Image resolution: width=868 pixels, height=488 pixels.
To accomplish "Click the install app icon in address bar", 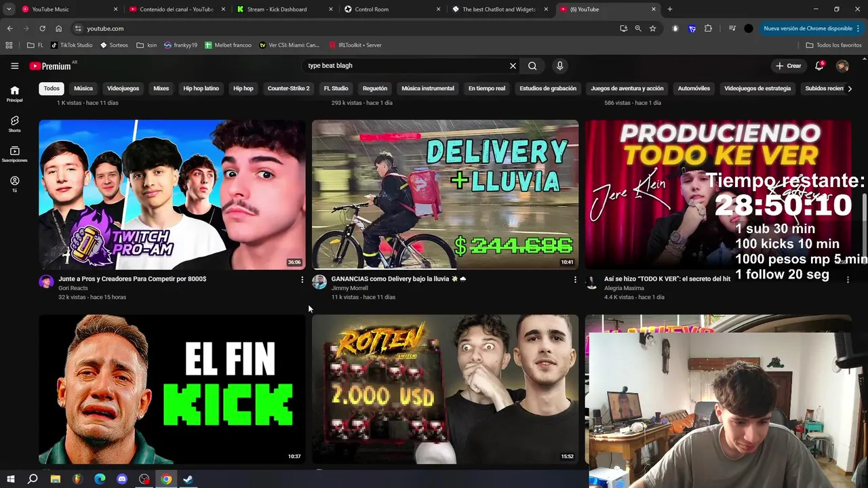I will pos(623,28).
